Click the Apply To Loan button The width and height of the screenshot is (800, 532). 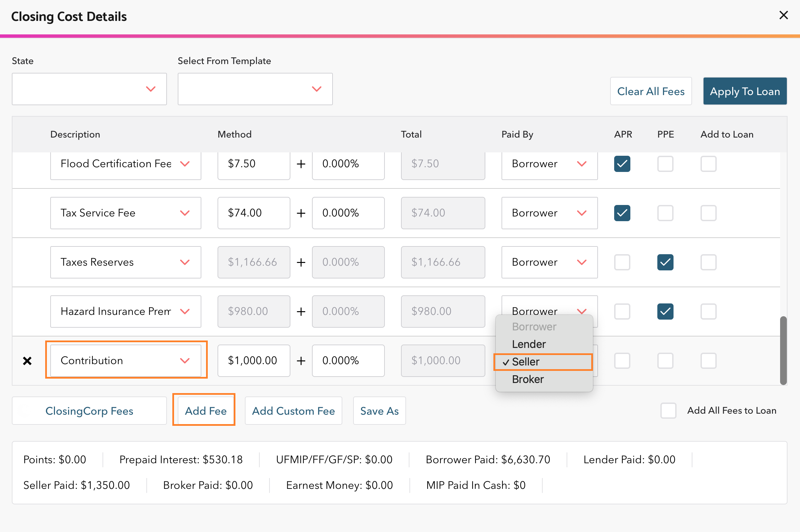click(x=745, y=91)
